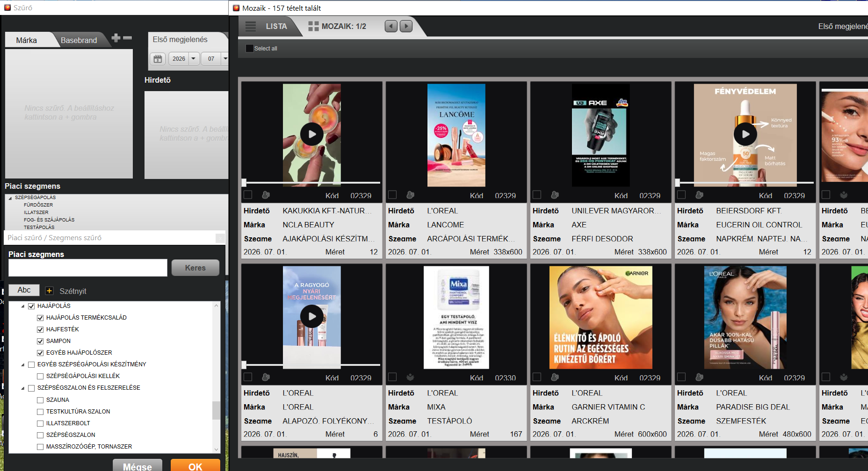Check the SZAUNA checkbox
Image resolution: width=868 pixels, height=471 pixels.
coord(40,400)
